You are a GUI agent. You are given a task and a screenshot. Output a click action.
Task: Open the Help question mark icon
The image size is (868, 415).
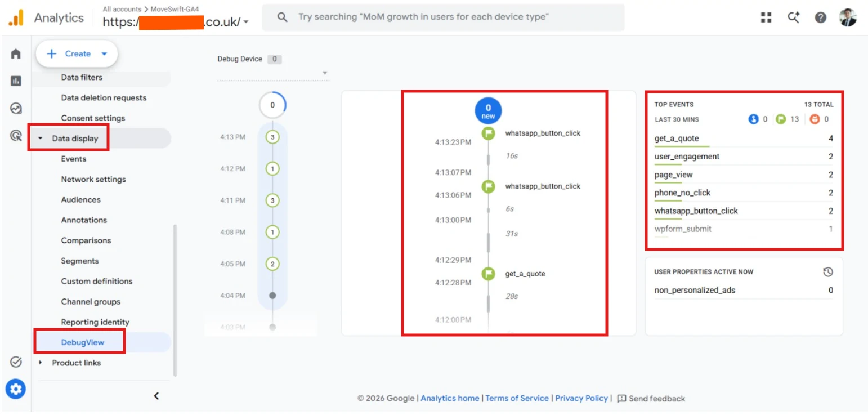(x=821, y=17)
